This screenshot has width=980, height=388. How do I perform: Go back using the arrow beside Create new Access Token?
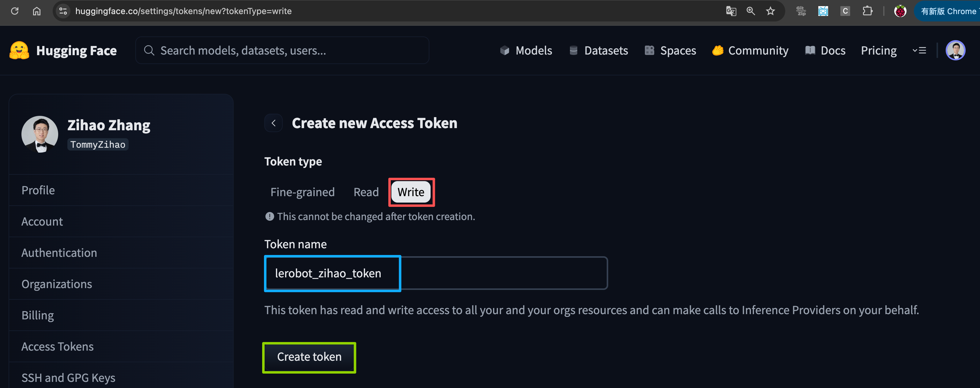click(273, 123)
